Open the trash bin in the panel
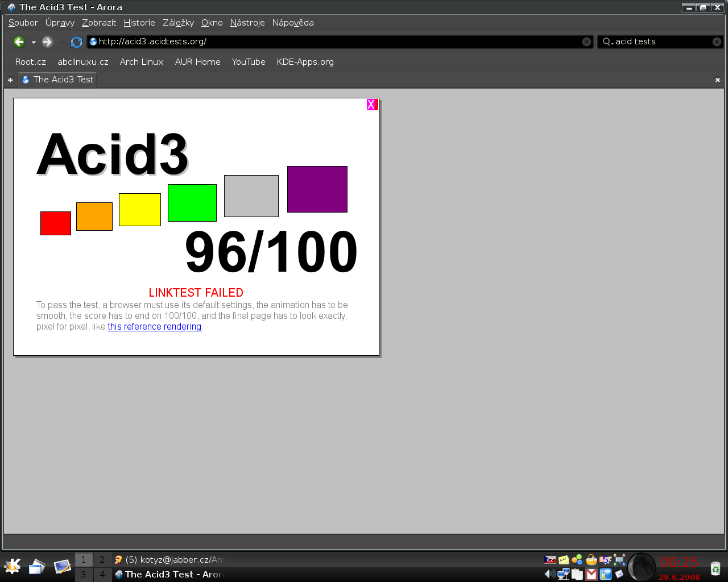Viewport: 728px width, 582px height. click(715, 568)
